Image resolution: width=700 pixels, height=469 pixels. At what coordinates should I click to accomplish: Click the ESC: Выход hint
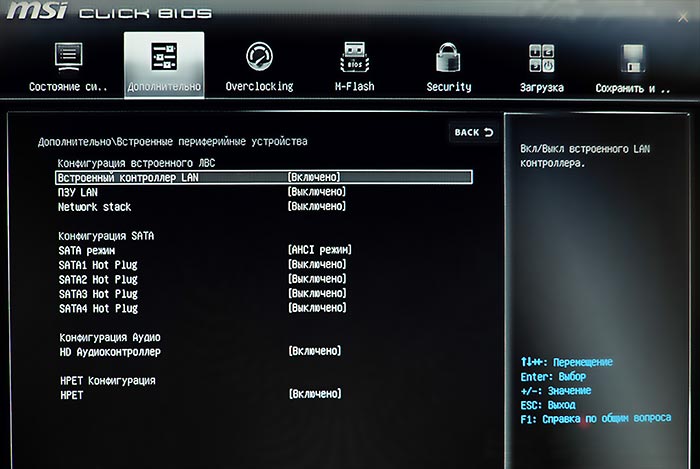point(548,405)
